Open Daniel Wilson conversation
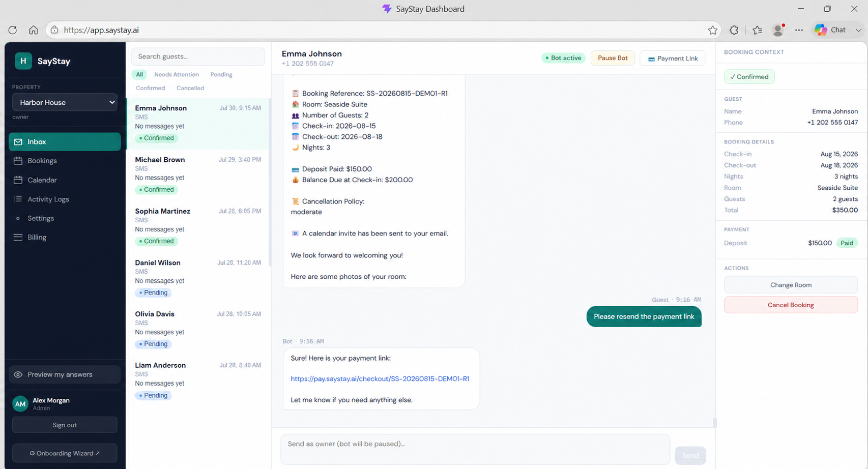The image size is (868, 469). 198,278
